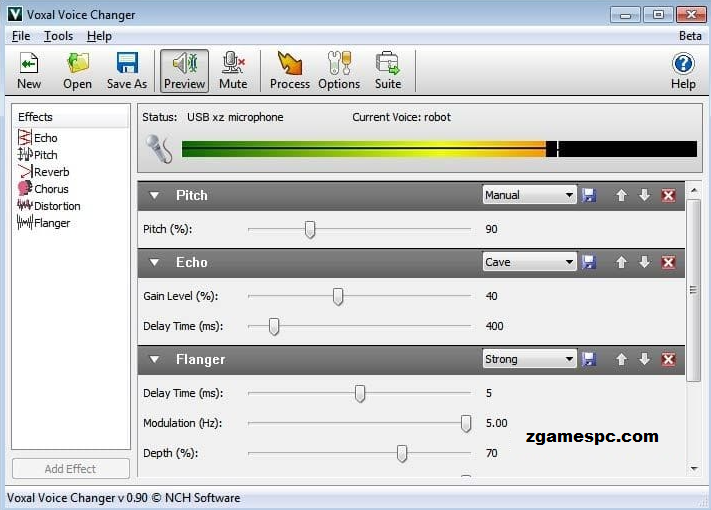
Task: Click the microphone icon by the level meter
Action: point(159,148)
